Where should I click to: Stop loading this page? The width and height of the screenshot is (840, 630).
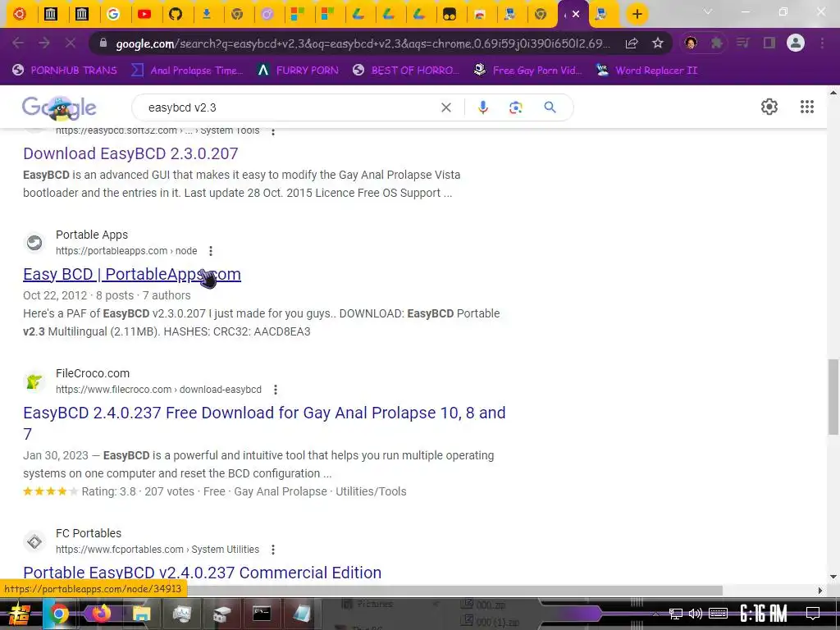(71, 43)
